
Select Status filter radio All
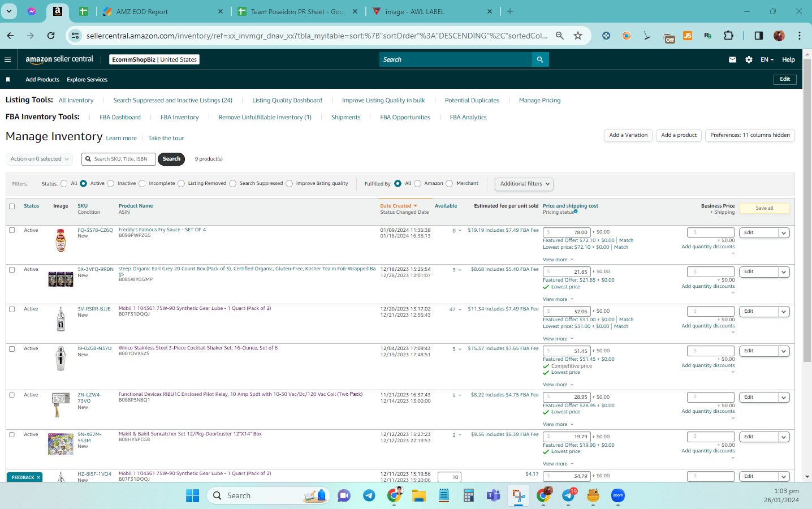(64, 183)
